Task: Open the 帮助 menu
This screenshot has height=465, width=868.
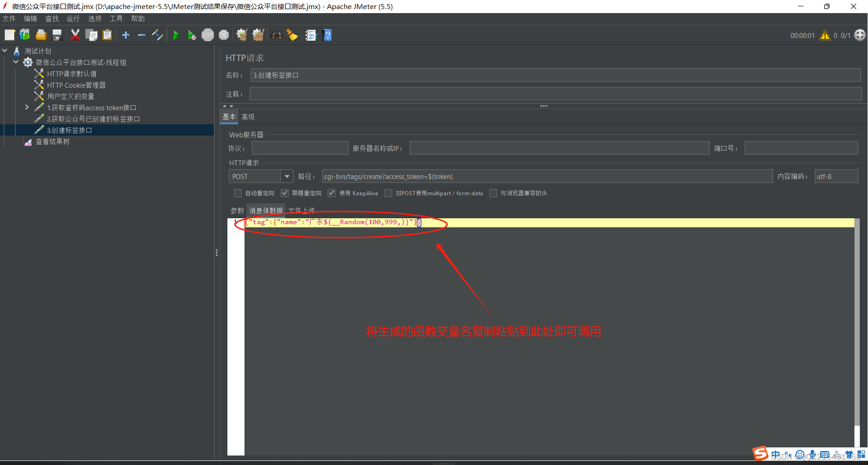Action: 138,19
